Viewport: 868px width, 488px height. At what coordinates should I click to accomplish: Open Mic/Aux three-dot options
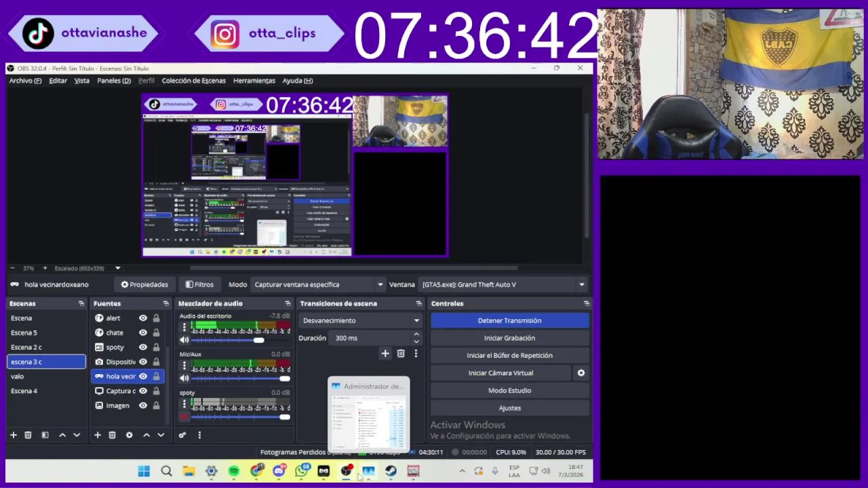[184, 366]
